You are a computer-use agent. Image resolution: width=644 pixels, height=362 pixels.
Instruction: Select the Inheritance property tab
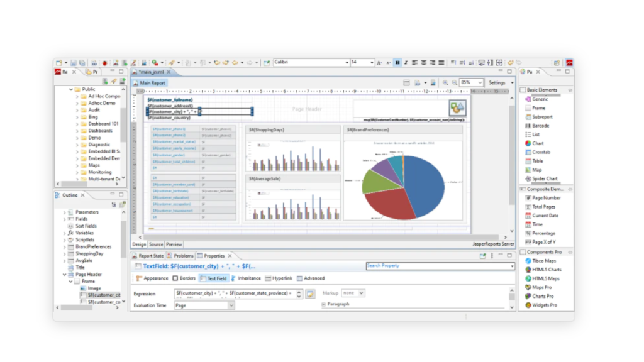click(x=246, y=278)
